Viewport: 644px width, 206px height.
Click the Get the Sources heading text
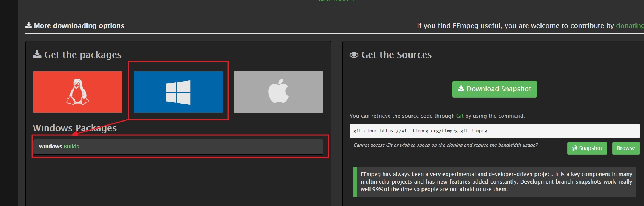[x=396, y=55]
